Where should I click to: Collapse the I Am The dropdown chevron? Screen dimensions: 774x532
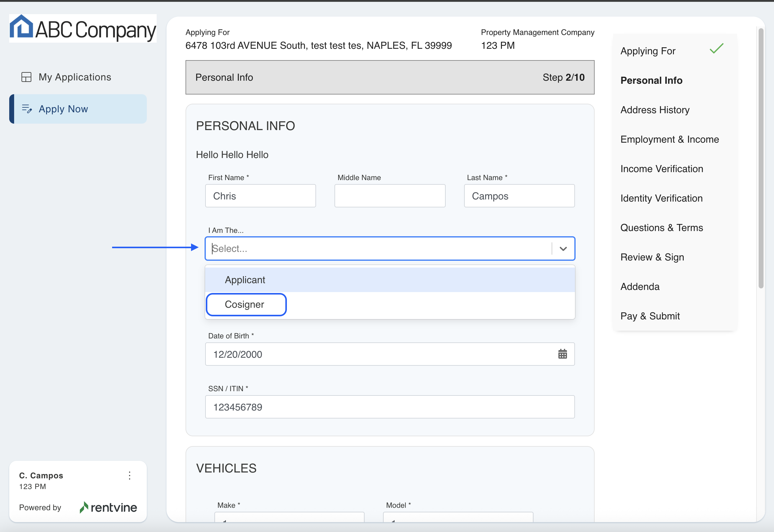(563, 249)
